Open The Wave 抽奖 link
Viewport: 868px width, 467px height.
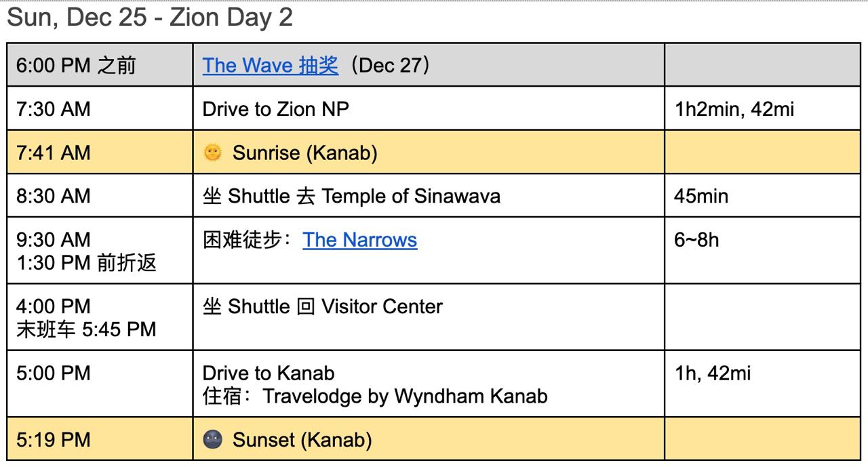(x=270, y=66)
